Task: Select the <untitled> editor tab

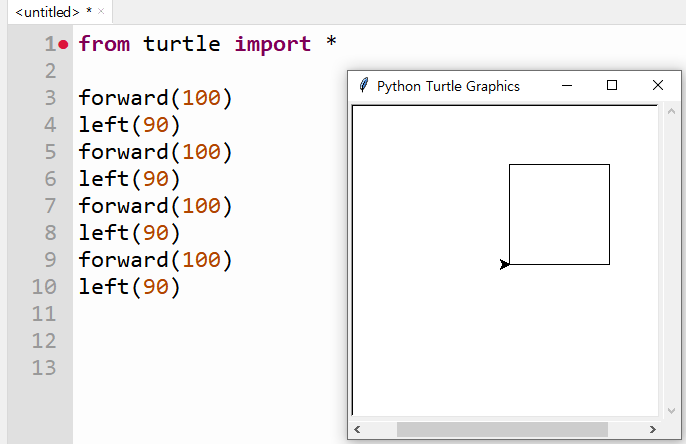Action: 47,12
